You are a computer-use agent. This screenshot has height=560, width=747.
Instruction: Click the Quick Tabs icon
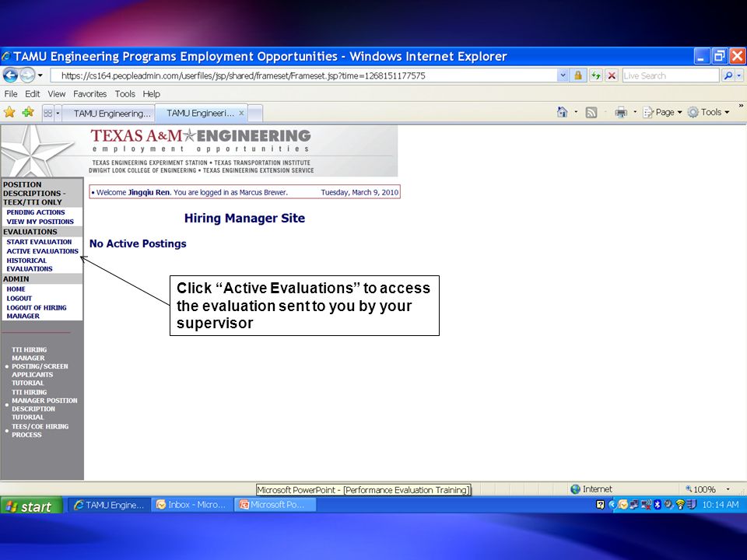point(47,114)
